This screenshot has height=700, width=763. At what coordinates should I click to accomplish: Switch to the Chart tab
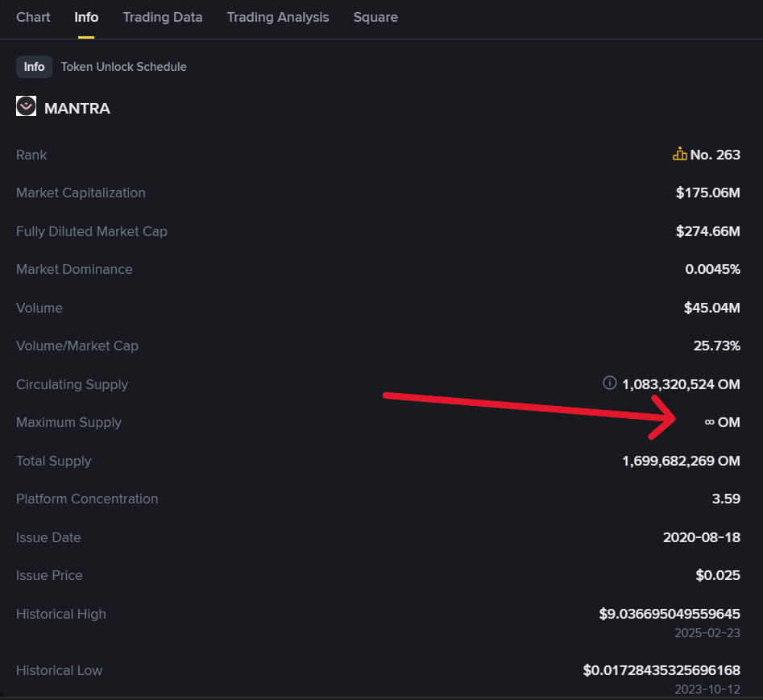[33, 17]
